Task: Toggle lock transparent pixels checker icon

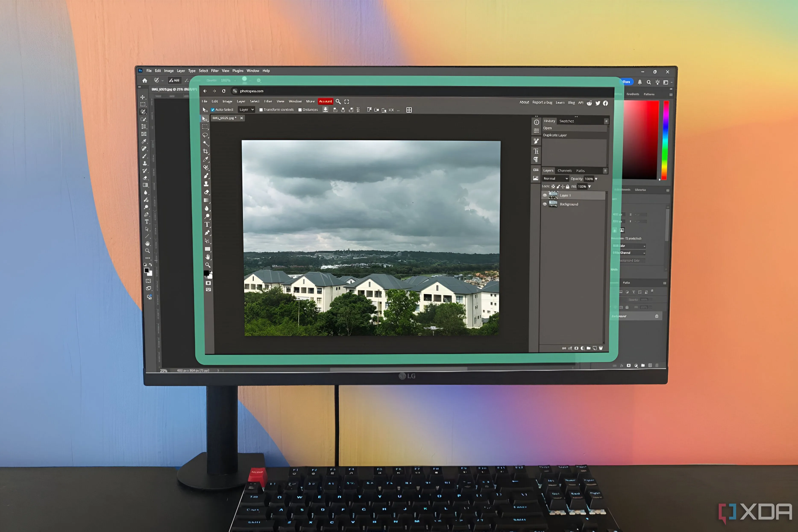Action: coord(553,187)
